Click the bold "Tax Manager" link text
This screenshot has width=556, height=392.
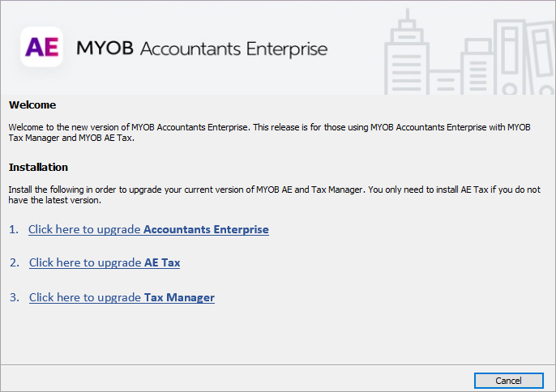[x=179, y=297]
